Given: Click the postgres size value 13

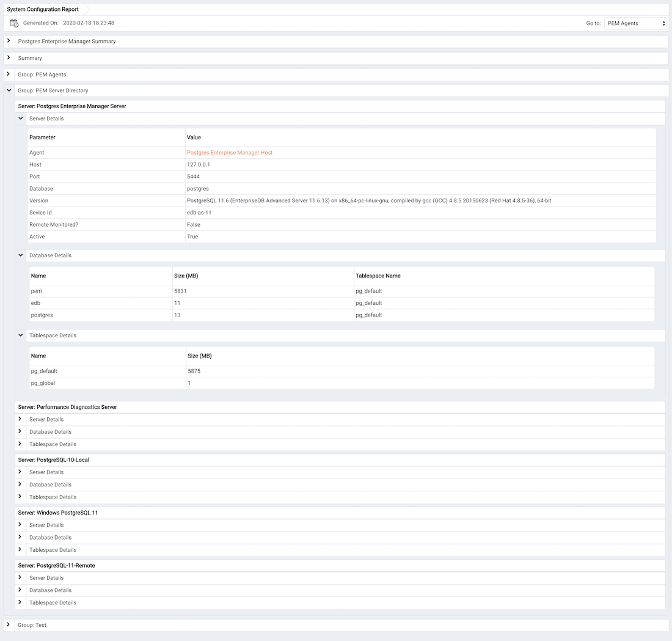Looking at the screenshot, I should click(x=177, y=315).
